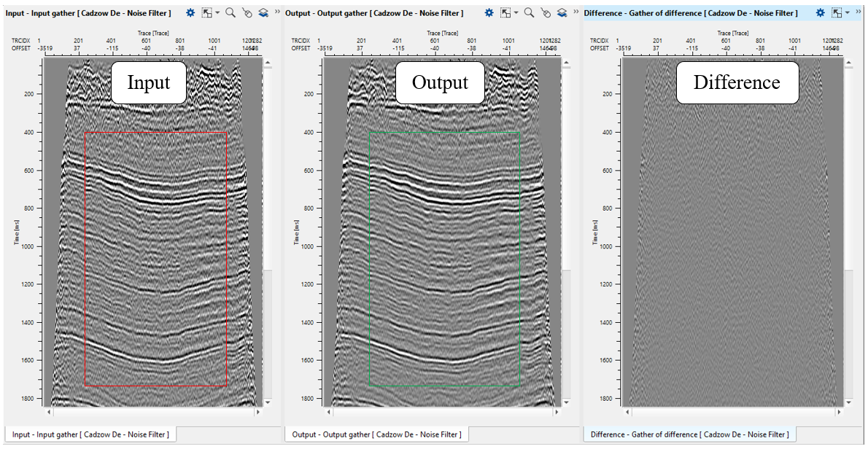Expand selection mode dropdown in Output gather

tap(516, 13)
